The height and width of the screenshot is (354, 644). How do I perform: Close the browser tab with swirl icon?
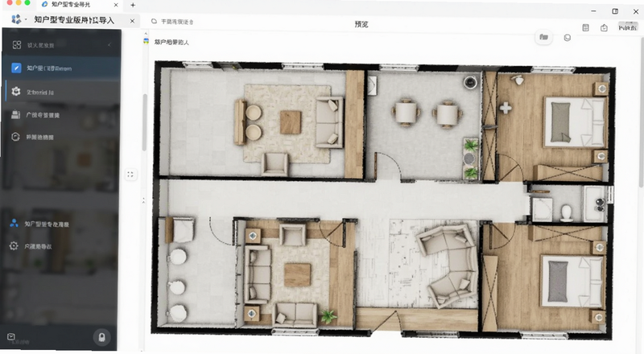pyautogui.click(x=116, y=5)
